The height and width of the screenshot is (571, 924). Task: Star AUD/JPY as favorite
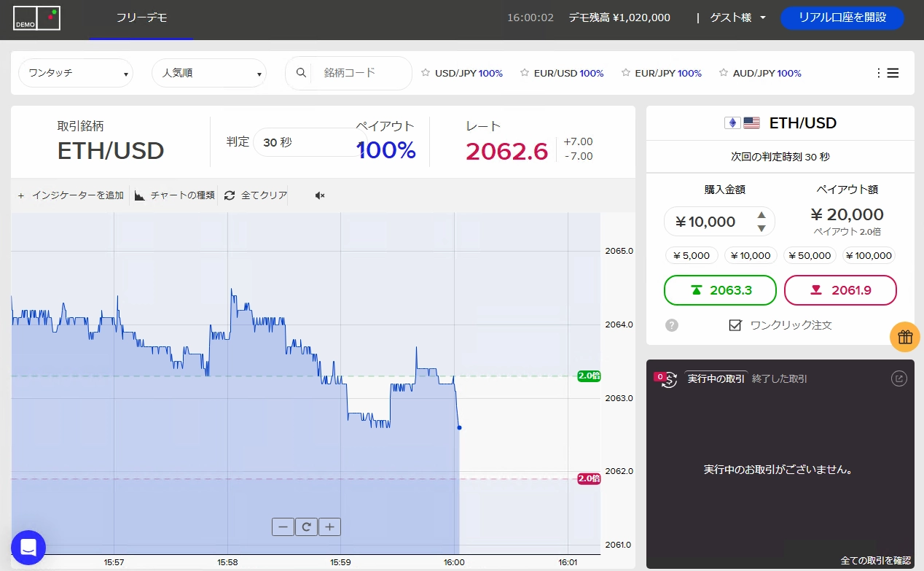click(724, 73)
